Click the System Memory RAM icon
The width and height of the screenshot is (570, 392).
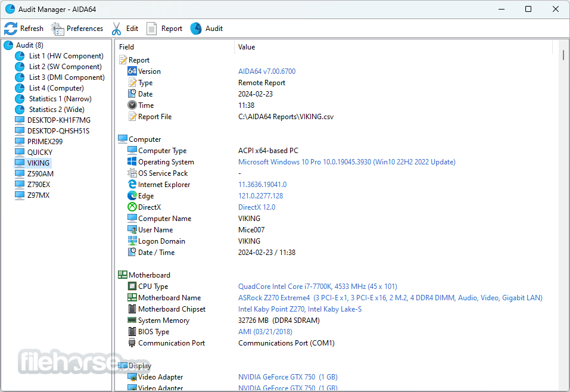132,320
